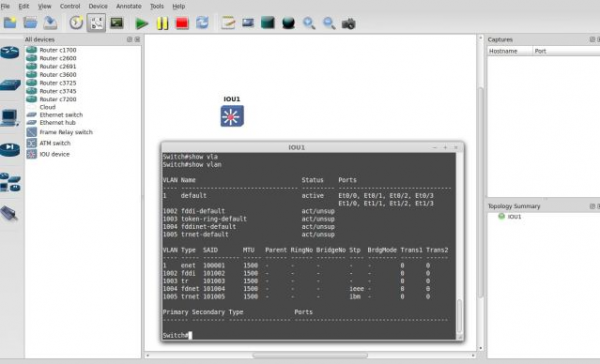
Task: Save the project with the save icon
Action: (50, 23)
